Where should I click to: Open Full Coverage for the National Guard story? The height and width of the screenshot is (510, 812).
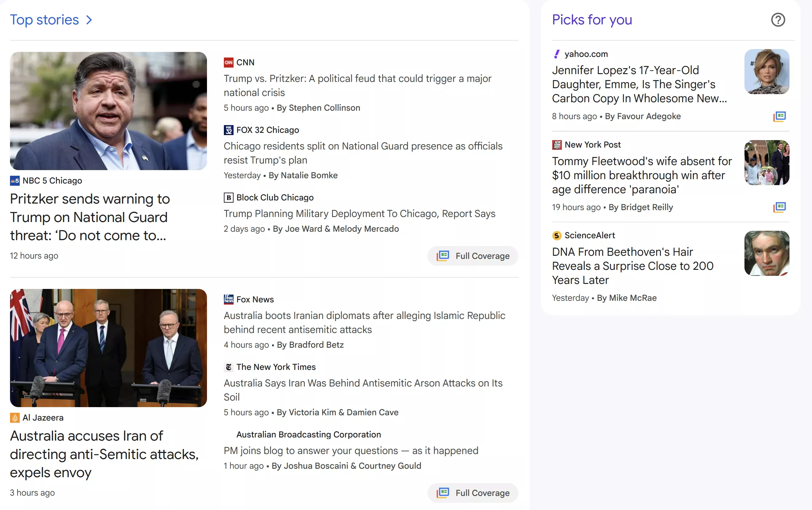coord(472,256)
